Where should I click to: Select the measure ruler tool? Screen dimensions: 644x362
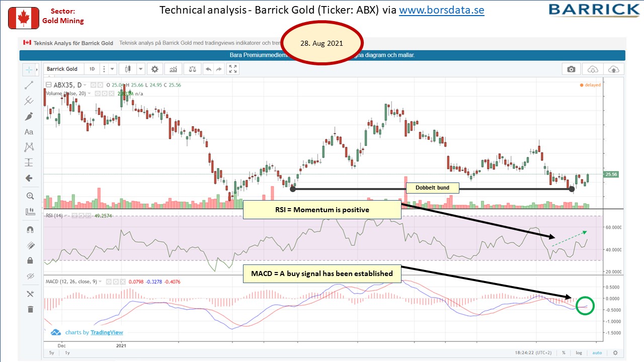29,212
